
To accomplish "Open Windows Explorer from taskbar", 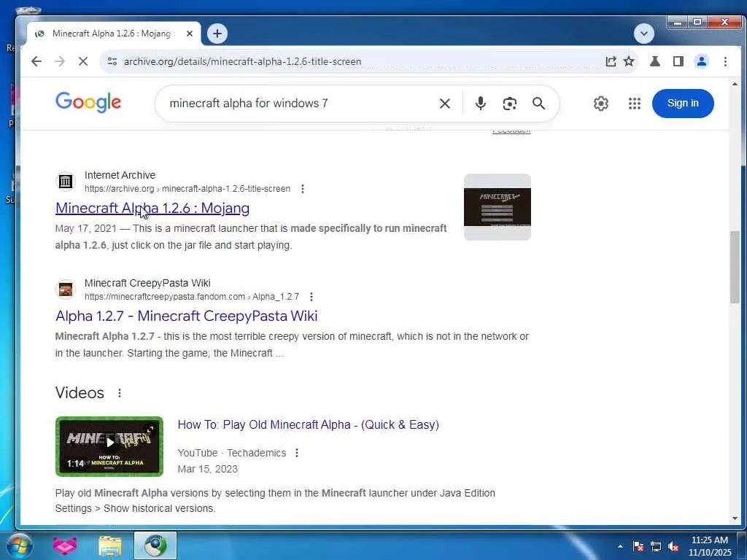I will 110,545.
